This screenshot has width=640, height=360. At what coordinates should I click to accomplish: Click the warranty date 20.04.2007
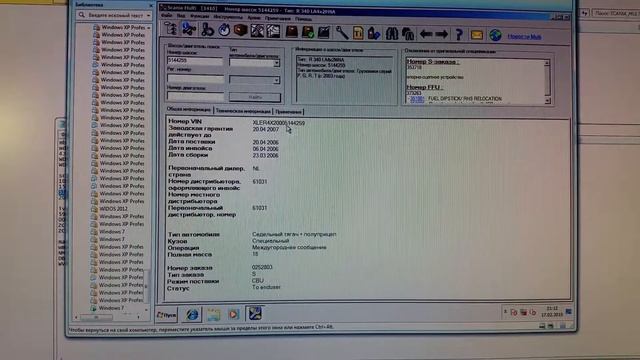pyautogui.click(x=265, y=129)
